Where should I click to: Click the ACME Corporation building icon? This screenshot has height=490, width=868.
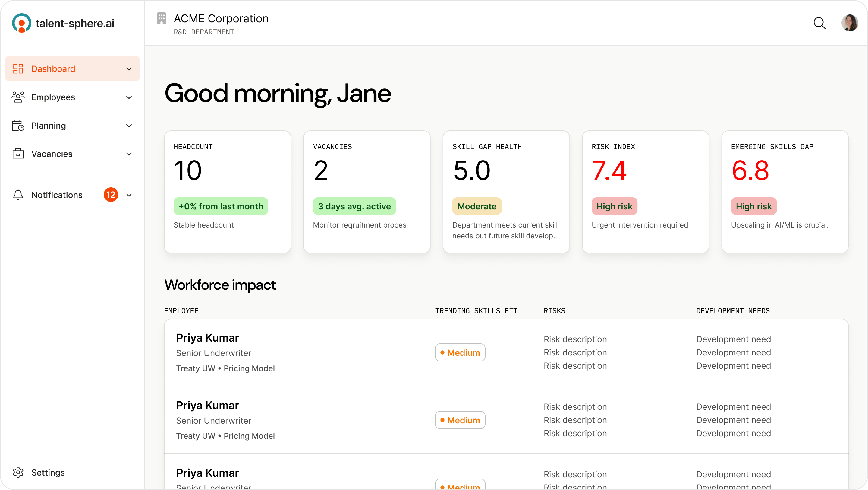tap(162, 18)
